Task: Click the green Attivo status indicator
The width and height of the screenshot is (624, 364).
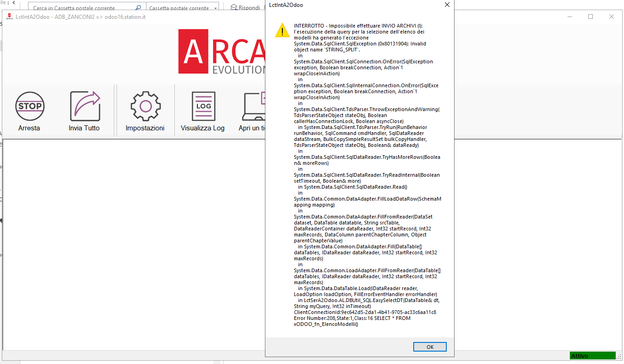Action: click(x=592, y=356)
